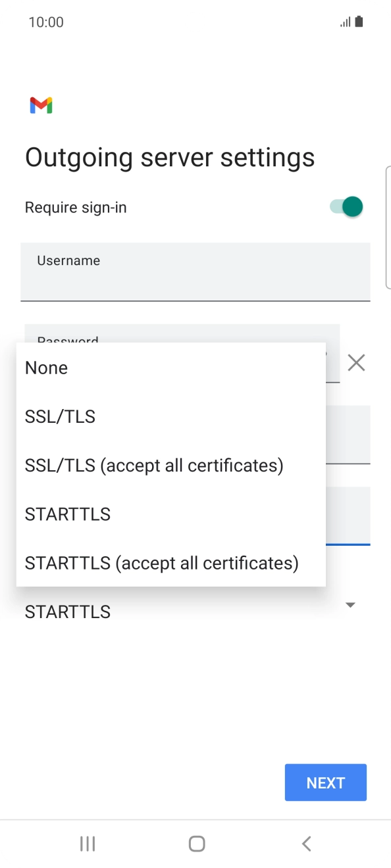The width and height of the screenshot is (391, 868).
Task: Tap the signal strength status icon
Action: (x=346, y=22)
